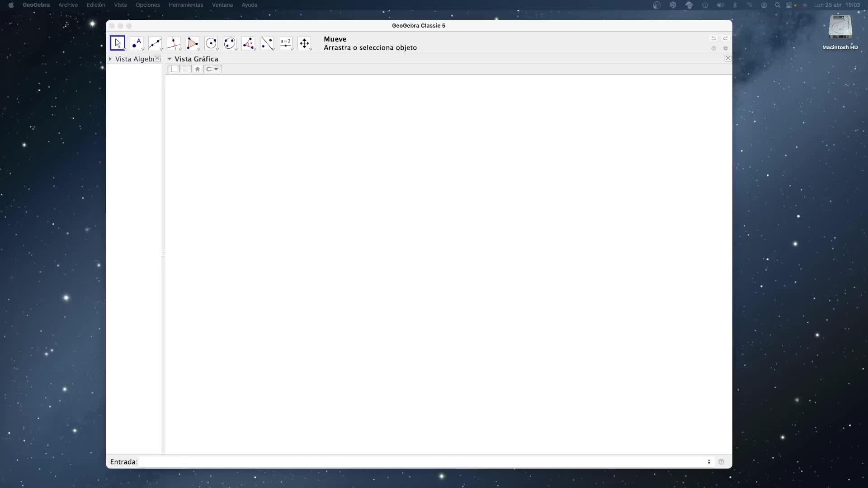Select the Move Graphics View tool
Image resolution: width=868 pixels, height=488 pixels.
tap(304, 43)
